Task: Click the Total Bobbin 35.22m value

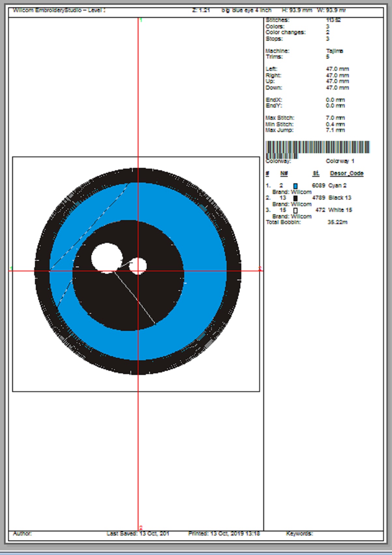Action: click(x=337, y=222)
